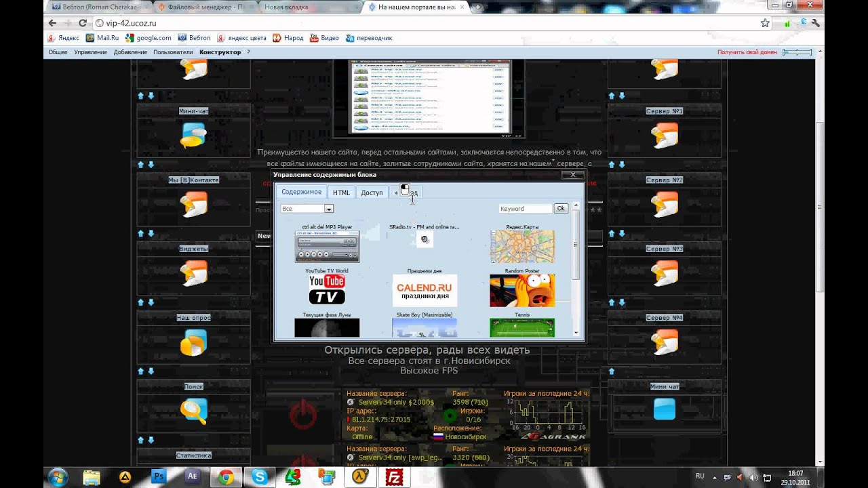Switch to the HTML tab

point(341,192)
